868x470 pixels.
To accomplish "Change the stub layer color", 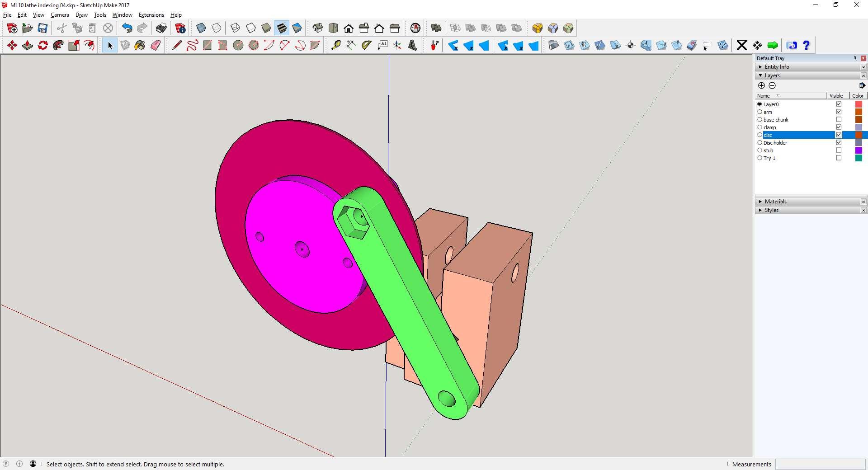I will tap(859, 150).
